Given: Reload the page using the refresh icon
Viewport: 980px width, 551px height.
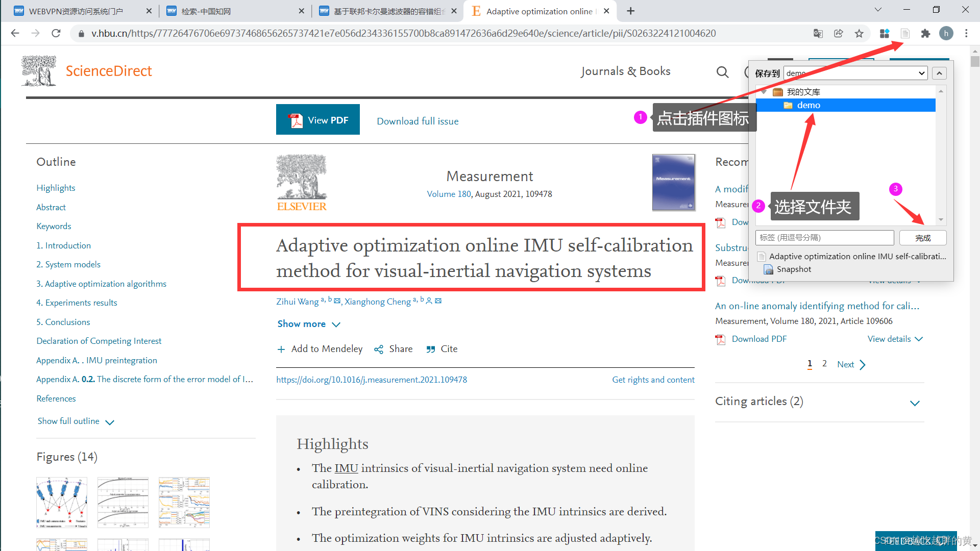Looking at the screenshot, I should tap(56, 34).
